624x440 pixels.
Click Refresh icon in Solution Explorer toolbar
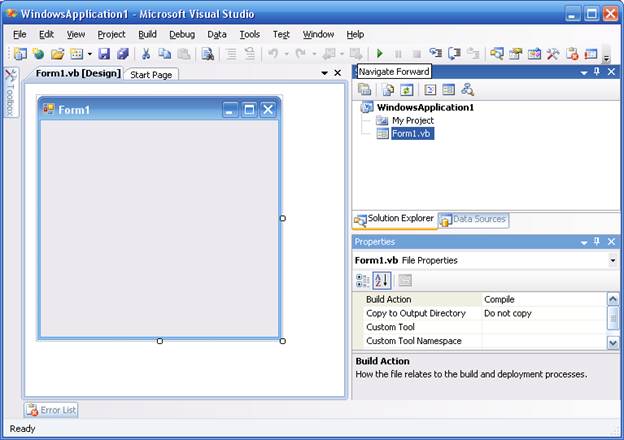point(406,90)
